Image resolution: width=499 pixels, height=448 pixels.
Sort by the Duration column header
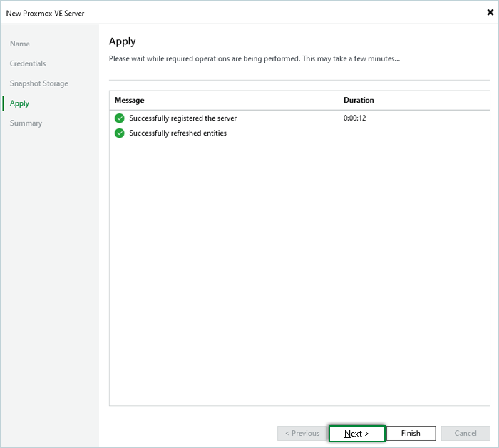(x=359, y=101)
